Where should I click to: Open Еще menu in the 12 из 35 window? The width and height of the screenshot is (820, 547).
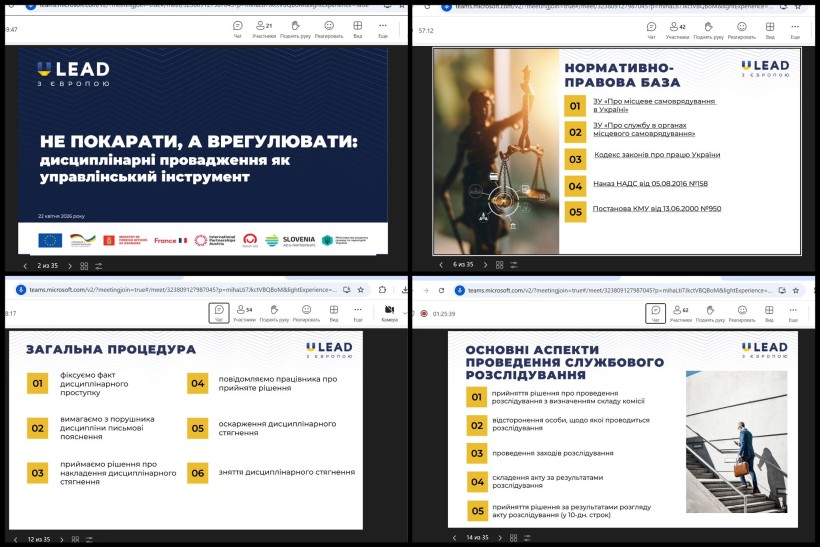pos(358,313)
